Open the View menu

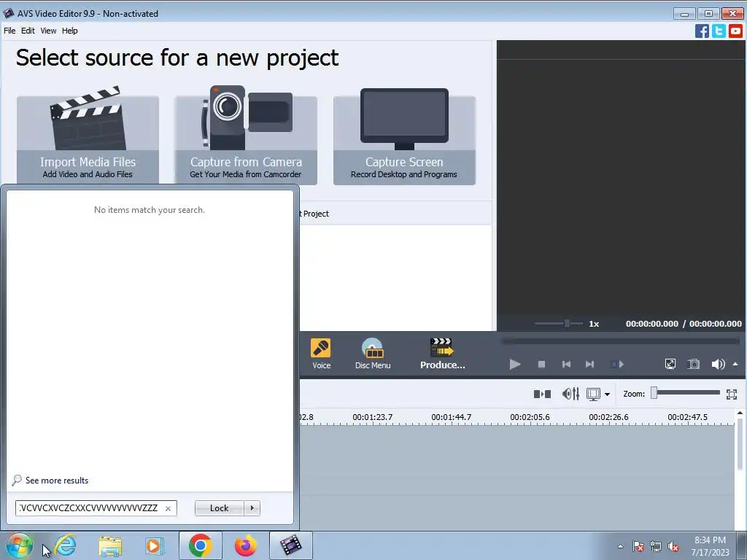click(x=48, y=31)
